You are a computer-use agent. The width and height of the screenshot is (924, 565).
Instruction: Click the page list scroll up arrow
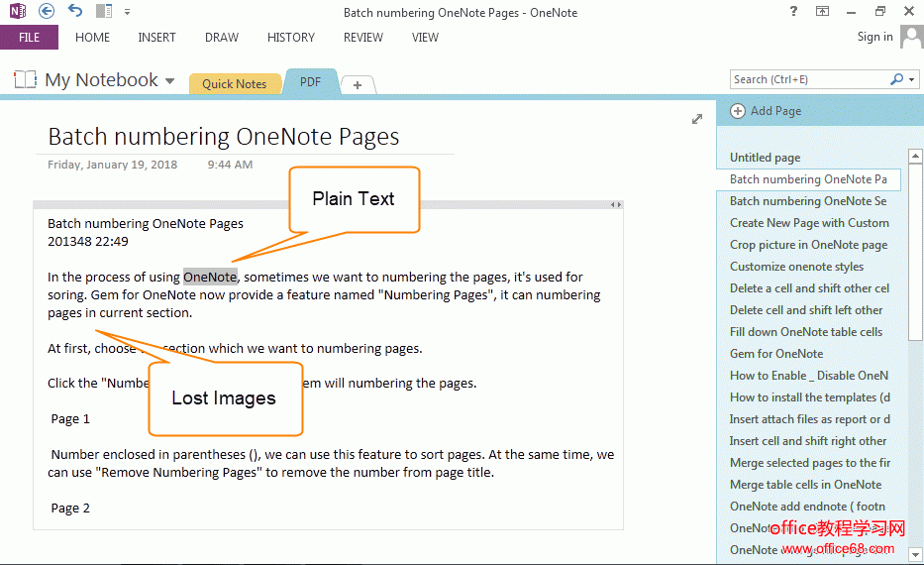916,158
